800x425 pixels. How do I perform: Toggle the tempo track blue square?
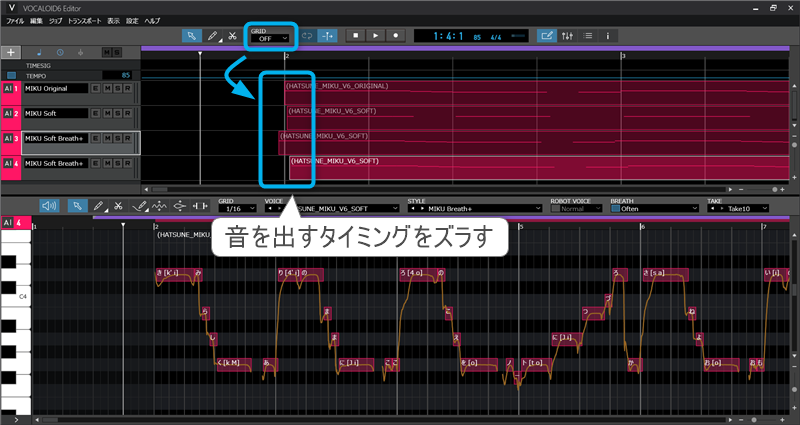(11, 76)
